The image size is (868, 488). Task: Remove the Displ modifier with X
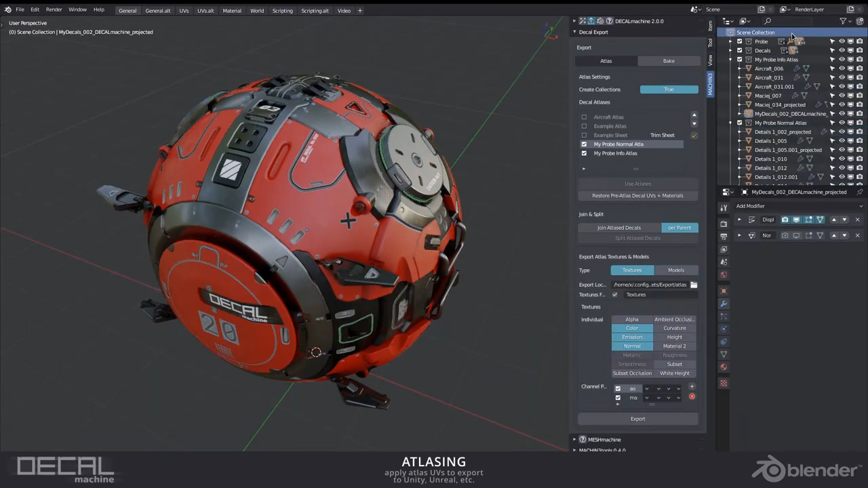[x=857, y=220]
